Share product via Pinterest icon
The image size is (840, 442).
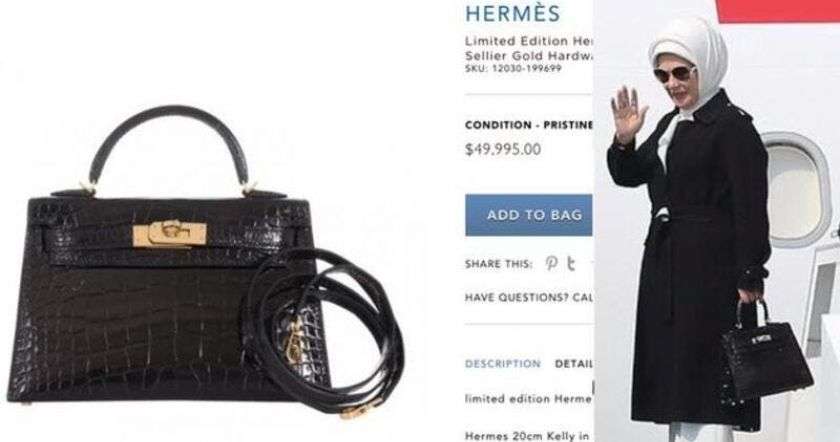[551, 264]
